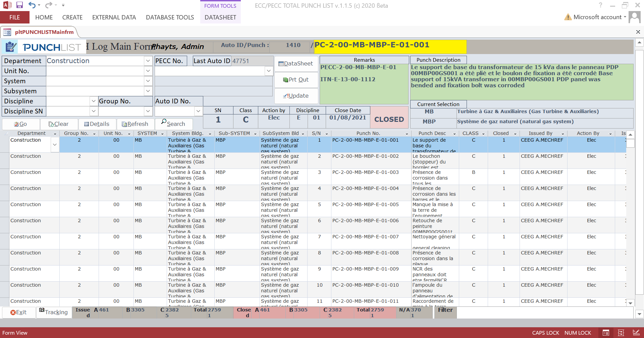Expand the Auto ID No. dropdown

(x=198, y=111)
